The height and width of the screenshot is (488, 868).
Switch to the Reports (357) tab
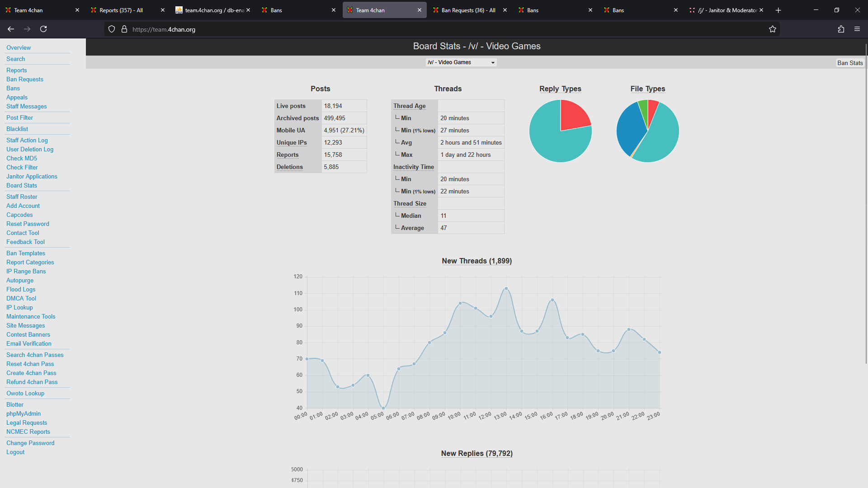tap(121, 10)
